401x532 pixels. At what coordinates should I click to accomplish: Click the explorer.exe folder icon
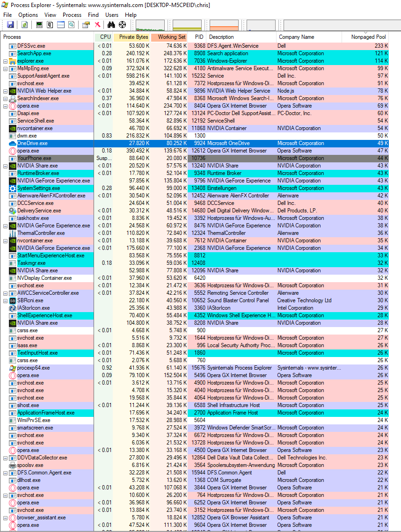(x=13, y=61)
